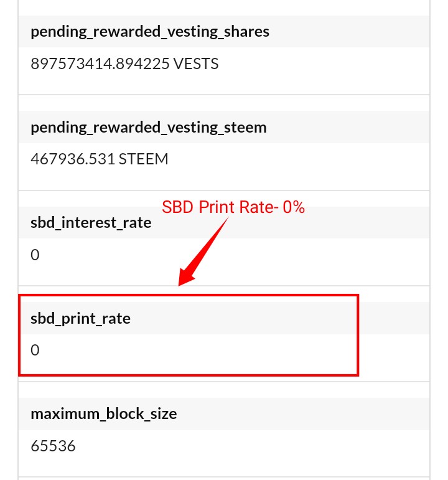The width and height of the screenshot is (448, 480).
Task: Click the pending_rewarded_vesting_shares field label
Action: click(150, 32)
